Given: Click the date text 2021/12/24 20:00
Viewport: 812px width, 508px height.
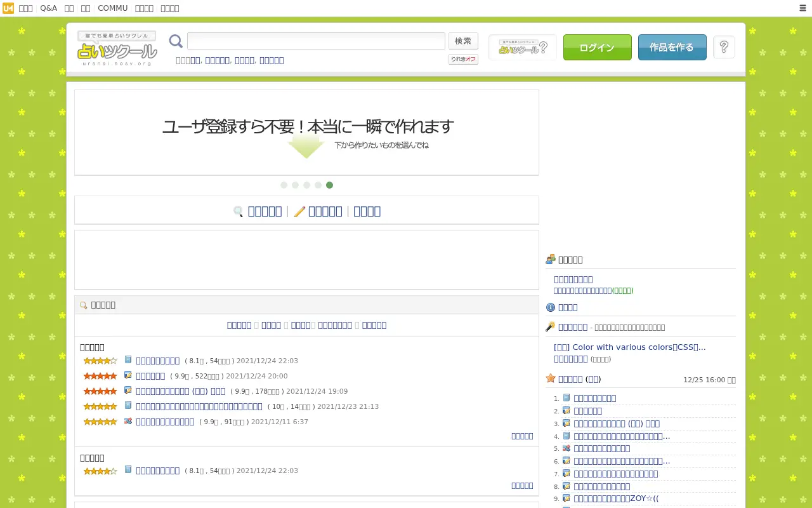Looking at the screenshot, I should pyautogui.click(x=257, y=376).
